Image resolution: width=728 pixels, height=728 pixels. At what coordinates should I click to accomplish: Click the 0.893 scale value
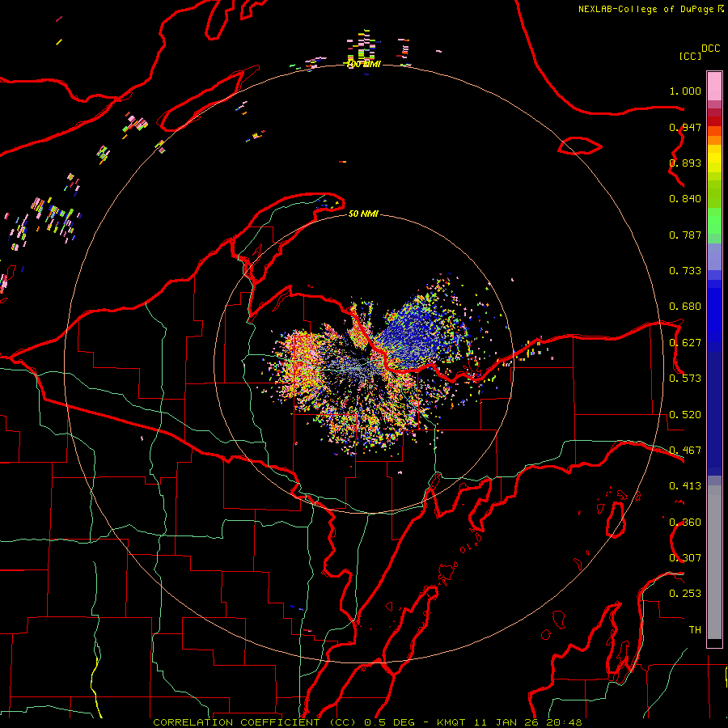[x=685, y=163]
